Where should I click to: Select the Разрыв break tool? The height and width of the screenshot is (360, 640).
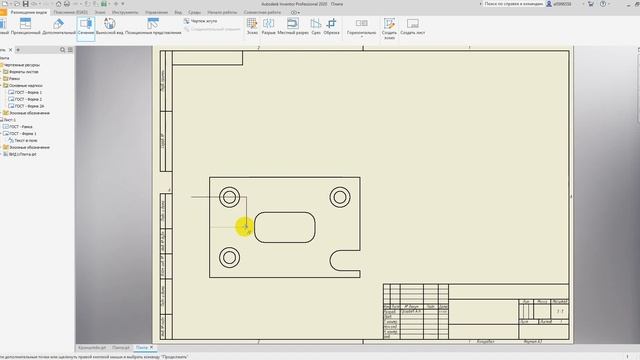pyautogui.click(x=268, y=27)
